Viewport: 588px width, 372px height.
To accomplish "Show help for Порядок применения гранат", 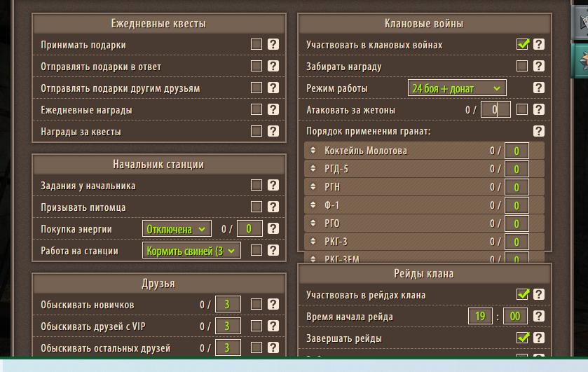I will [539, 132].
